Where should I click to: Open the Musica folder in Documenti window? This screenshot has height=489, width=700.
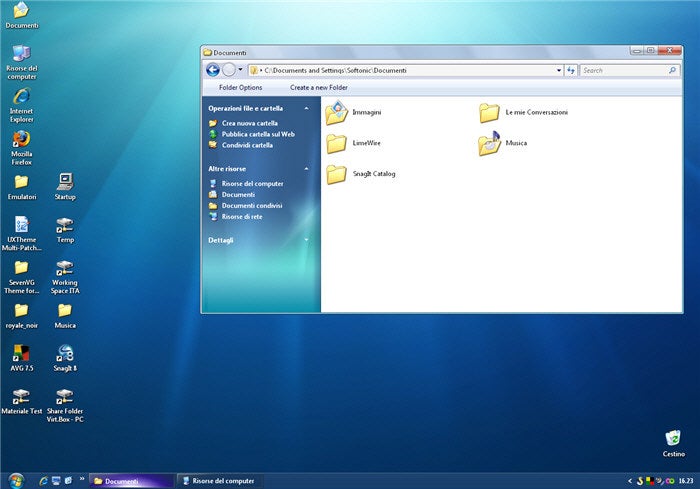pos(489,143)
